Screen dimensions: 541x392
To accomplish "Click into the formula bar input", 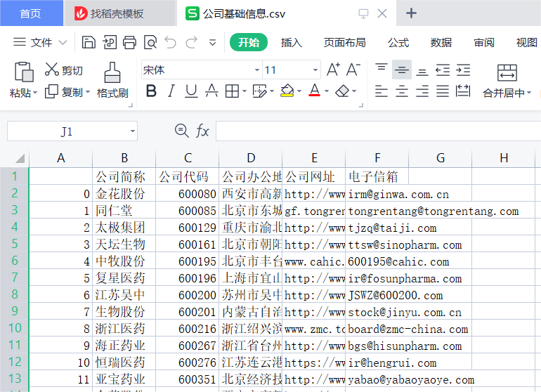I will coord(378,131).
